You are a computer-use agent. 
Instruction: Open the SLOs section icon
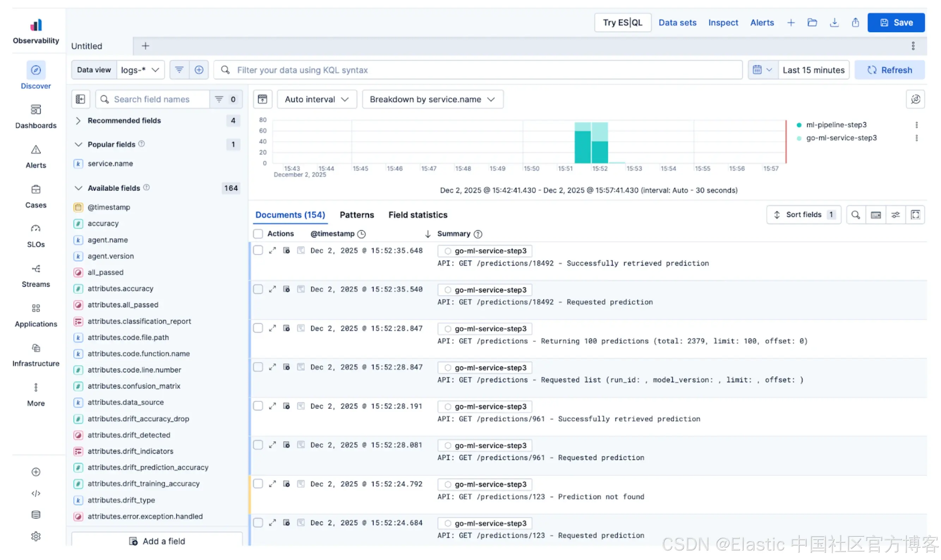(x=36, y=229)
